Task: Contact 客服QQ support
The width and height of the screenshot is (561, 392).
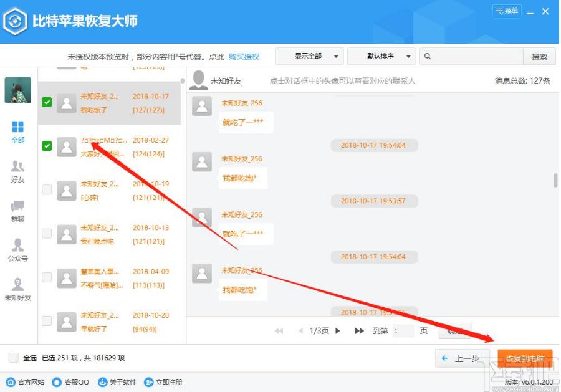Action: coord(70,382)
